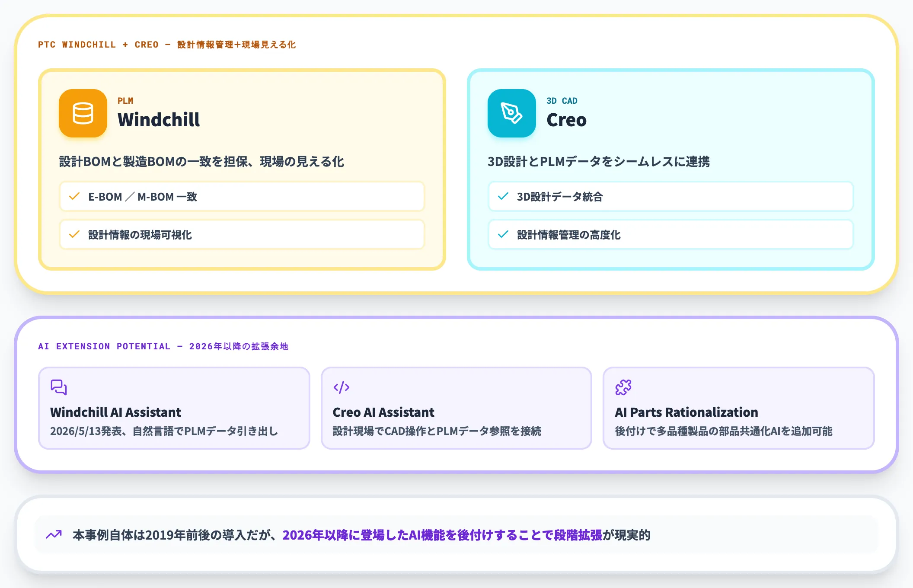Viewport: 913px width, 588px height.
Task: Click the checkmark beside 設計情報の現場可視化
Action: click(74, 234)
